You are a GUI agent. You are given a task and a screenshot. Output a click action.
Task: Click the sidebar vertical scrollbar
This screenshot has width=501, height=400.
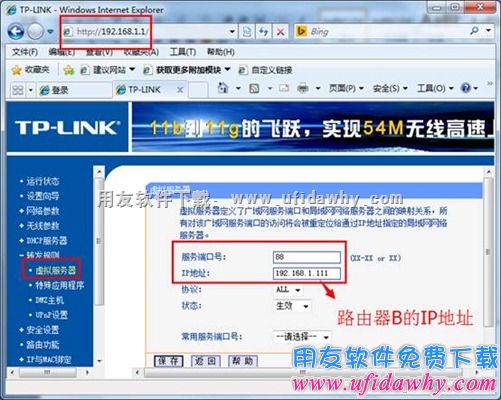click(x=99, y=267)
